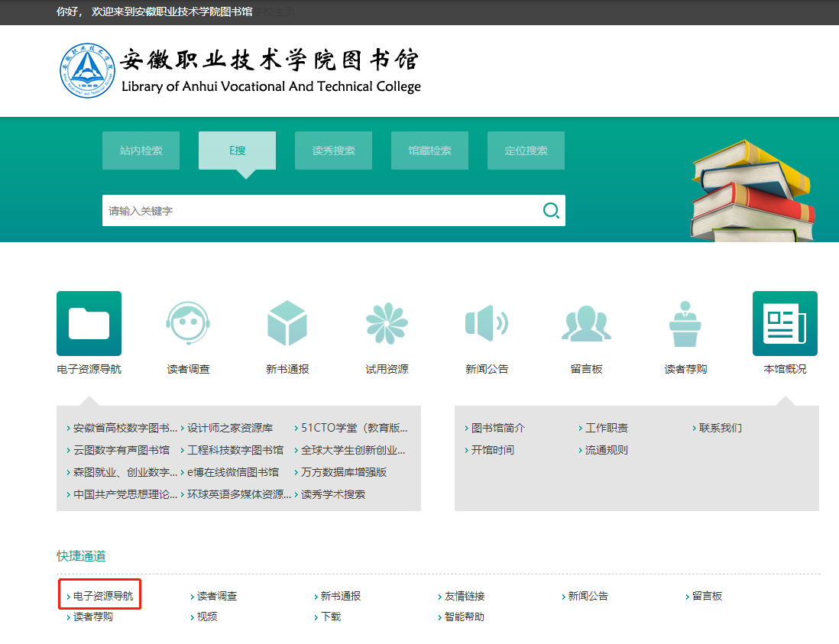Open the 开馆时间 link
Viewport: 839px width, 644px height.
pyautogui.click(x=493, y=450)
